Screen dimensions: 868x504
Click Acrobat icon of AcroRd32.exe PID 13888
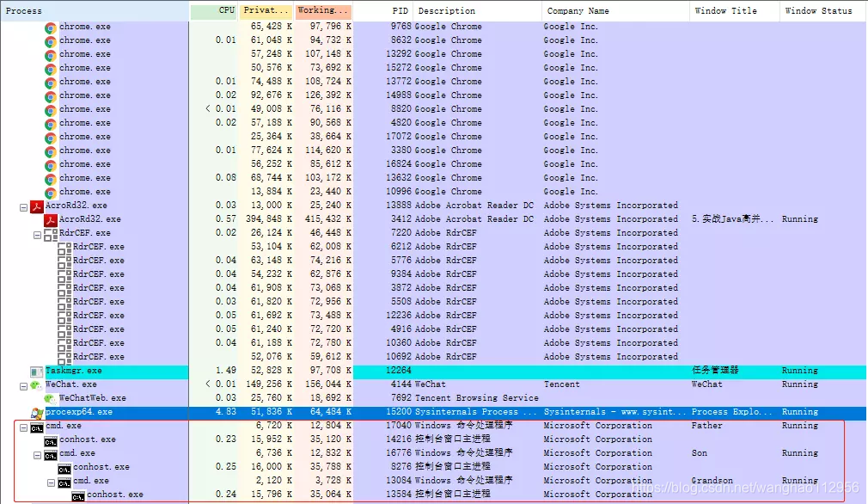pos(37,206)
